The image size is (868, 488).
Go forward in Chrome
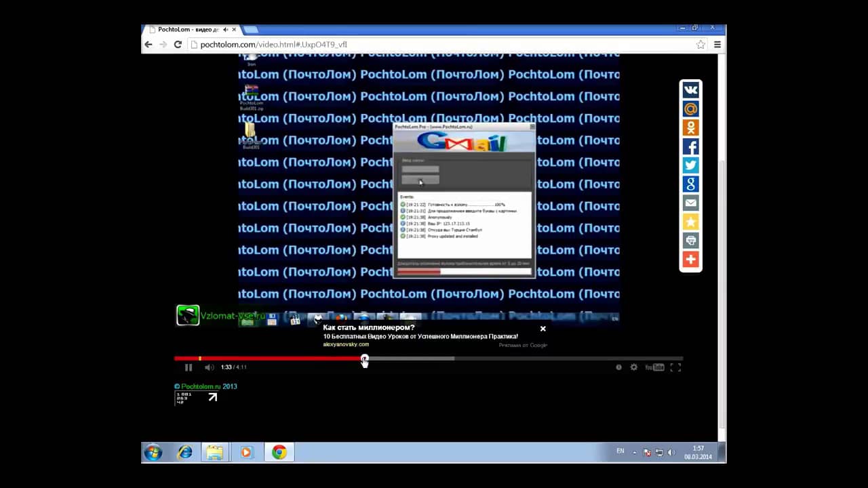[x=163, y=45]
